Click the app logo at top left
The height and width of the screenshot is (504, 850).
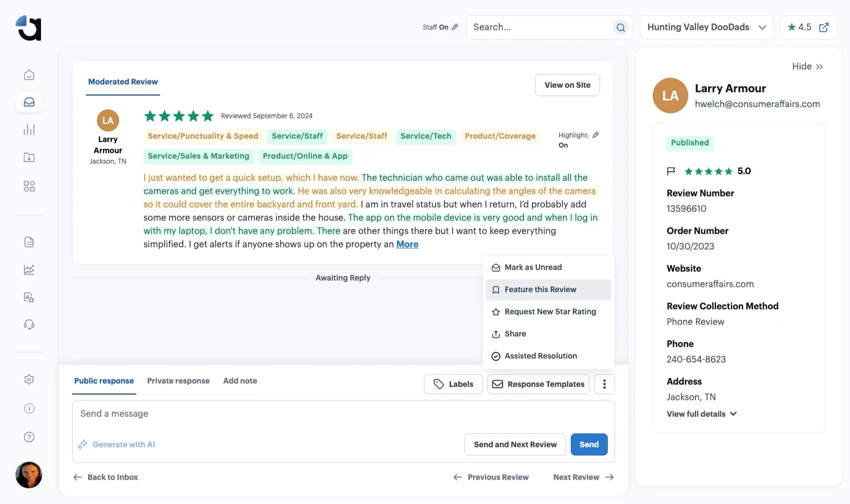[x=29, y=28]
